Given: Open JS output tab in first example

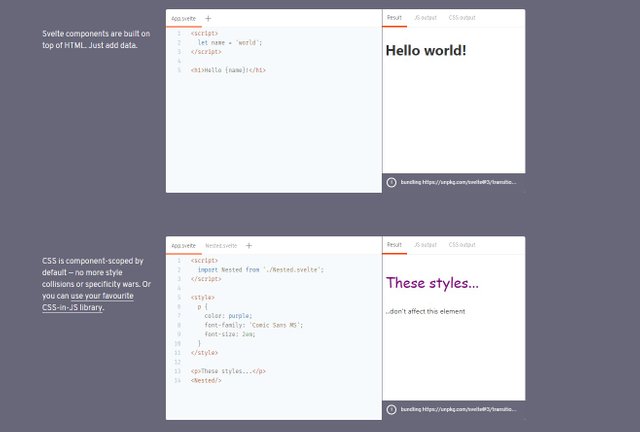Looking at the screenshot, I should click(425, 18).
